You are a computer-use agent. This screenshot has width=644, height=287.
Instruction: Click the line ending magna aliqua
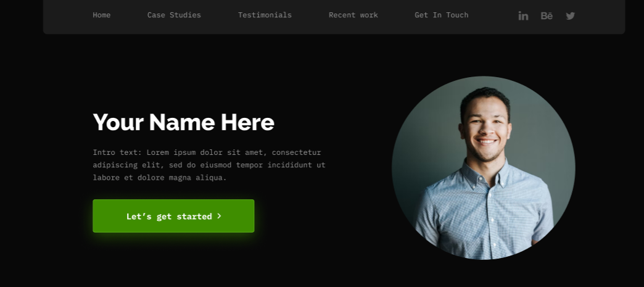coord(160,178)
